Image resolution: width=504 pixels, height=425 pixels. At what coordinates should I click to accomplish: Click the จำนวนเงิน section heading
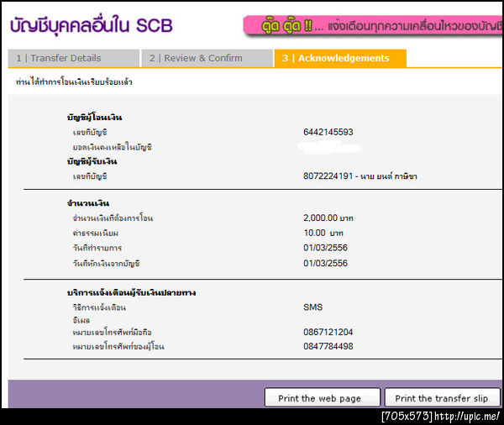pyautogui.click(x=88, y=203)
